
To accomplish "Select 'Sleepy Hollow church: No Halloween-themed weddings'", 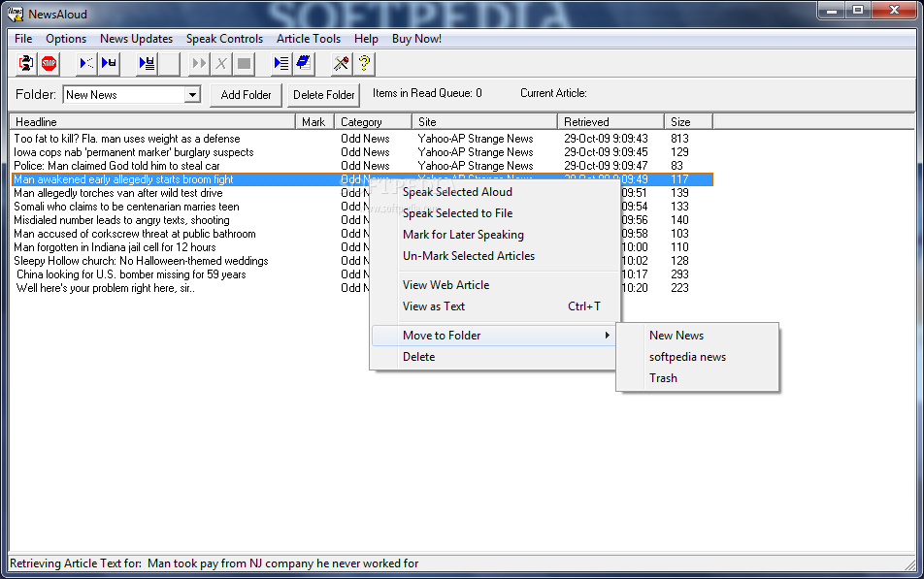I will click(141, 260).
